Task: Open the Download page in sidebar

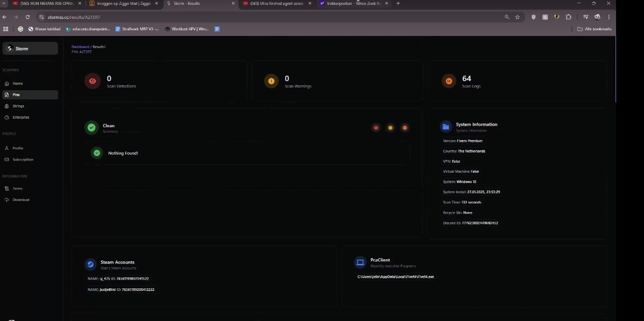Action: (x=21, y=200)
